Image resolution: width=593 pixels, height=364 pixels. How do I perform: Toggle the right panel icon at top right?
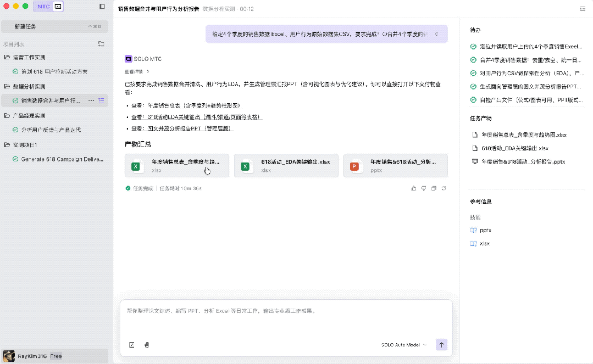coord(582,9)
